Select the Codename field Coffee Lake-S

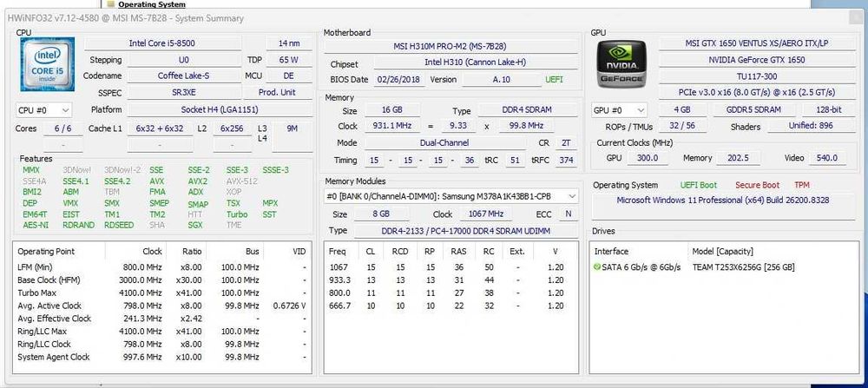click(184, 76)
